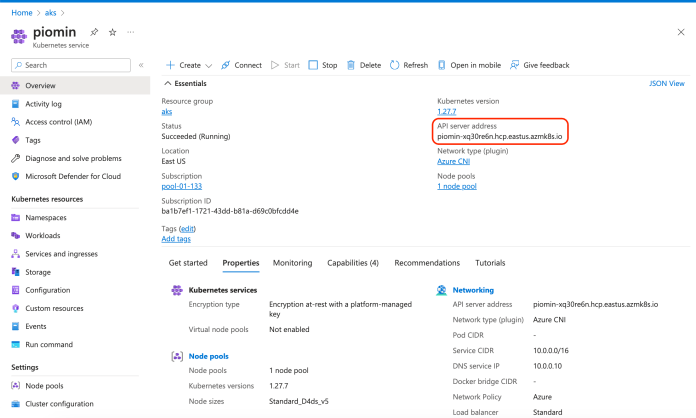Pin the piomin resource to dashboard
Screen dimensions: 696x418
[x=94, y=32]
